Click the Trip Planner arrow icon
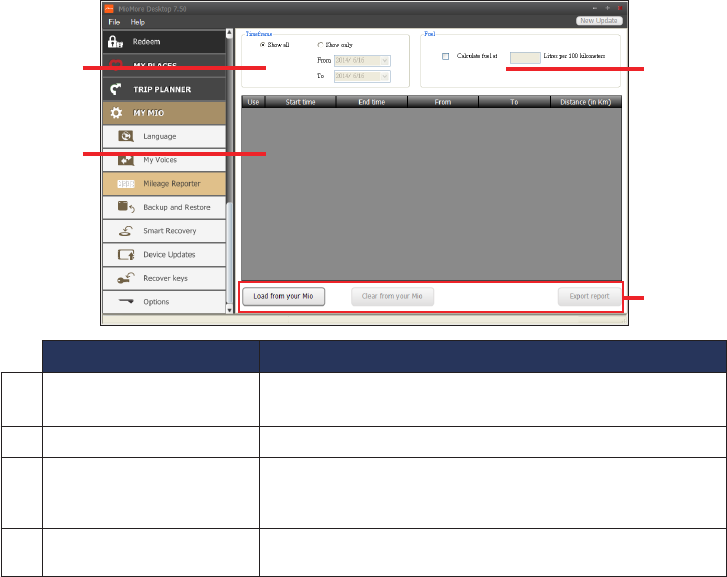727x577 pixels. click(x=115, y=89)
